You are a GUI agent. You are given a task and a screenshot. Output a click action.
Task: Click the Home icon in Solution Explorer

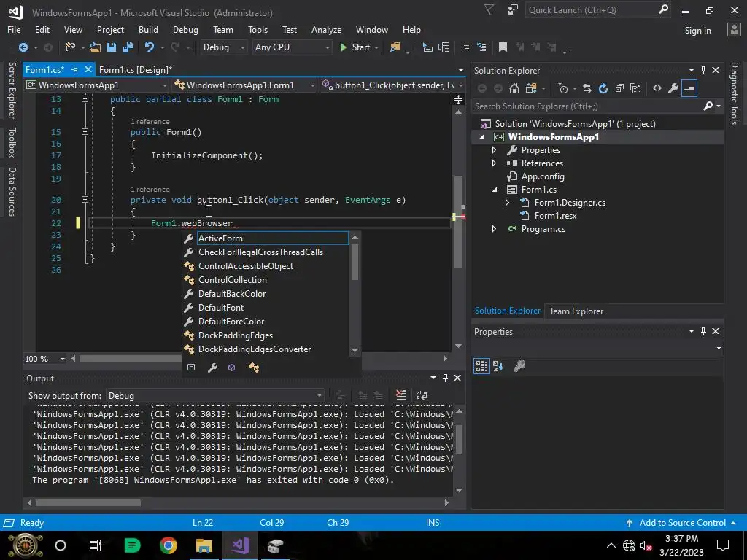pyautogui.click(x=514, y=88)
